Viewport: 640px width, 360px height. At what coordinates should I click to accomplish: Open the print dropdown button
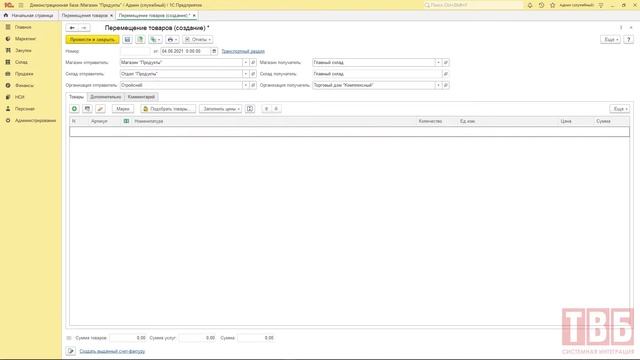[x=172, y=40]
